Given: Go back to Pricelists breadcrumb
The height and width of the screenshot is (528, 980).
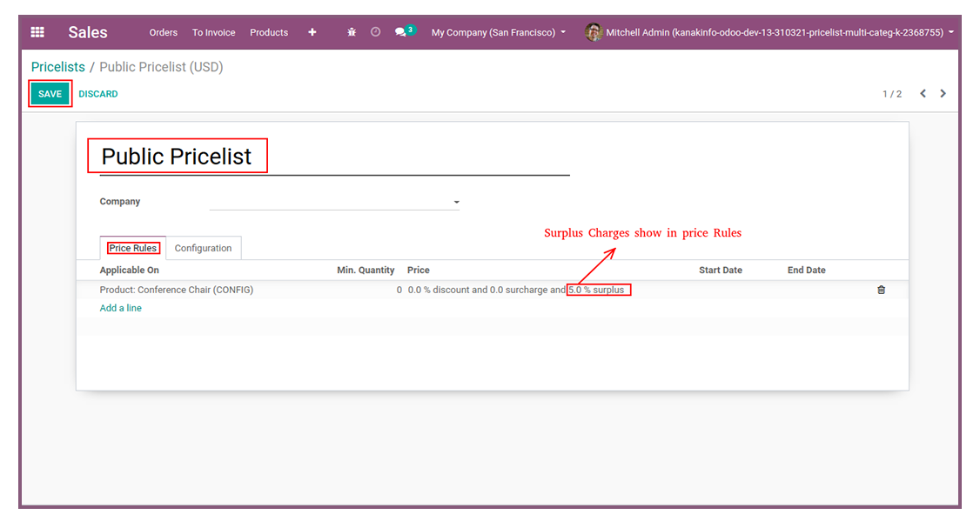Looking at the screenshot, I should coord(58,67).
